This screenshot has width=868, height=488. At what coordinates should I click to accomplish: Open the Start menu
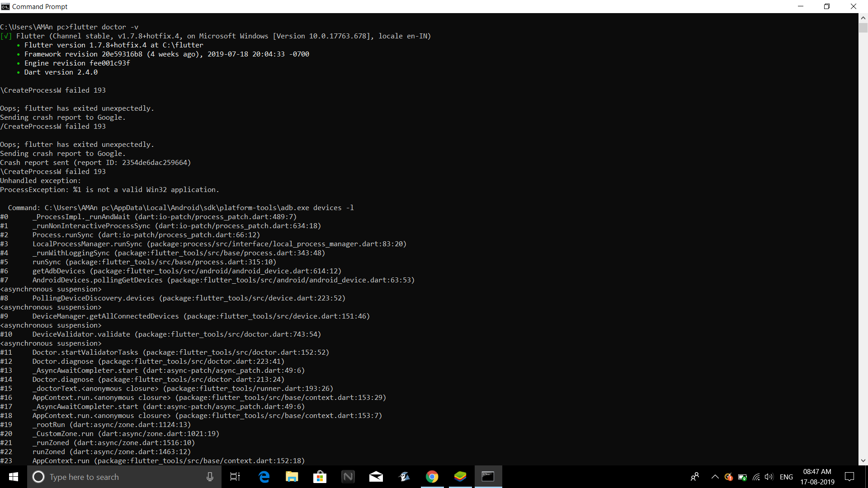[x=13, y=477]
